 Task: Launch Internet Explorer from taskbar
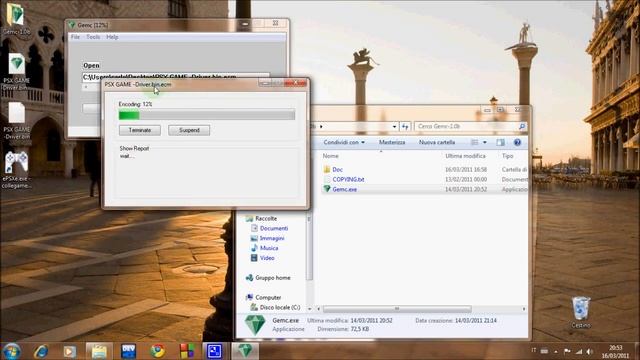[41, 351]
